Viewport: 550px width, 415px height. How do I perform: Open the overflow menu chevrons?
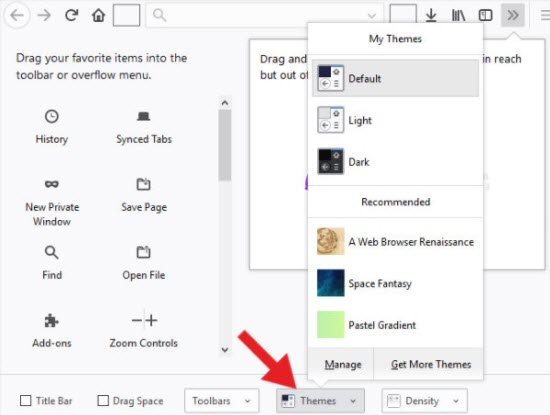513,15
